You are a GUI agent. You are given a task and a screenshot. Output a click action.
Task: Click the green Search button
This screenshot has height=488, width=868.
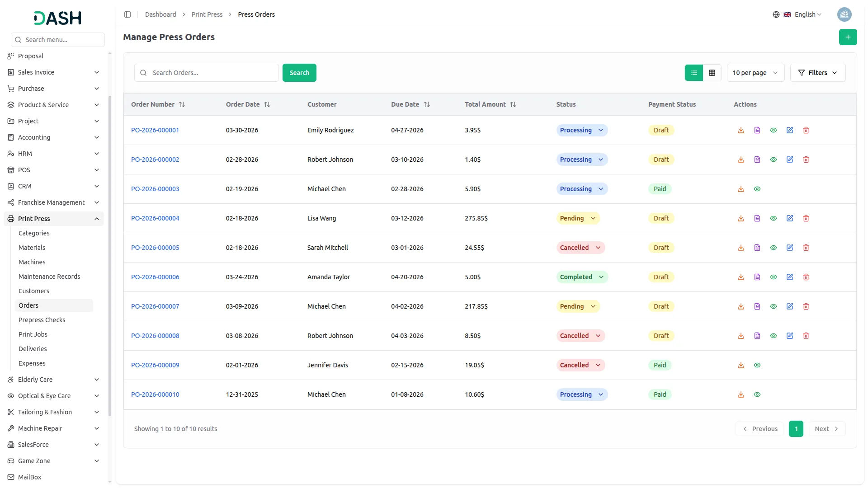click(x=299, y=73)
